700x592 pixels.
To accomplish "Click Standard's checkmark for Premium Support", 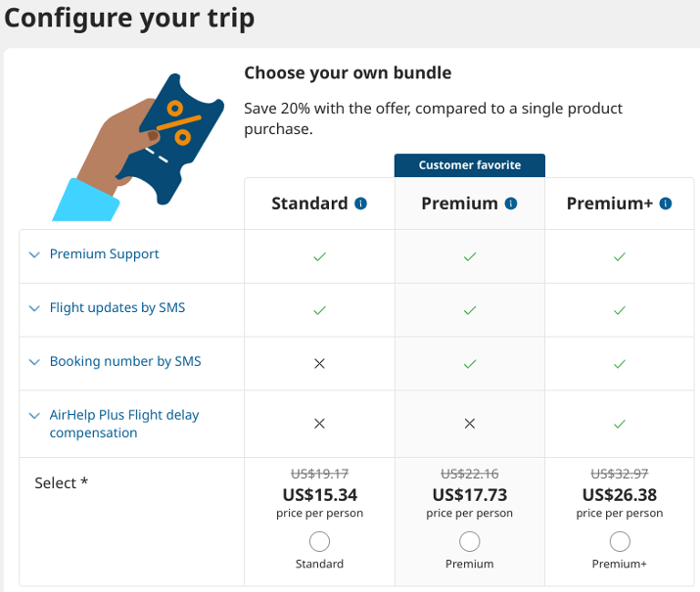I will click(319, 256).
